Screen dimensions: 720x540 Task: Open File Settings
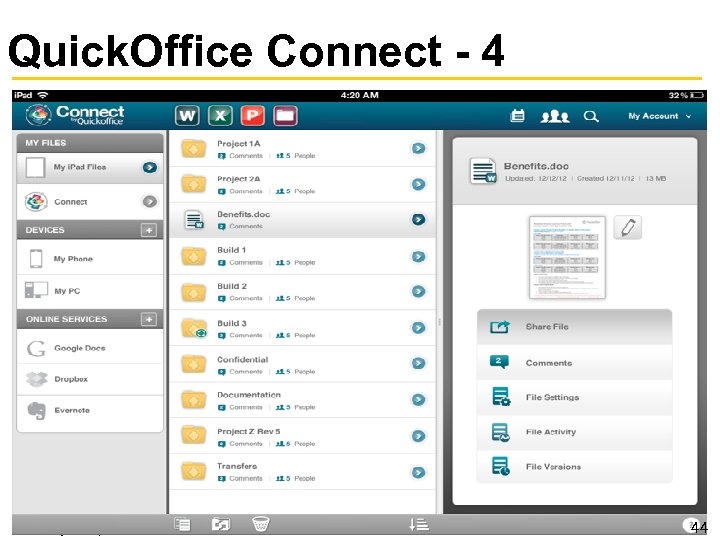click(x=574, y=397)
